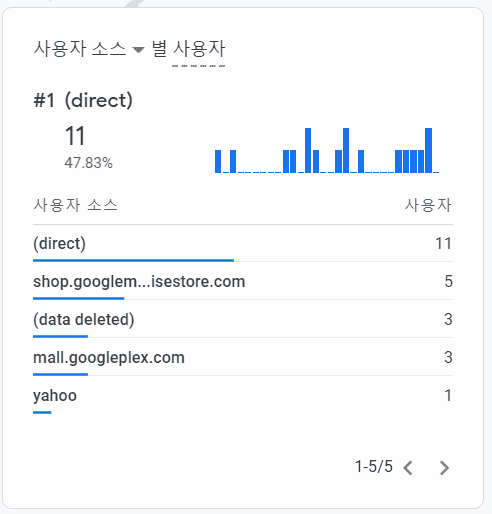
Task: Click the first bar of the sparkline chart
Action: coord(218,161)
